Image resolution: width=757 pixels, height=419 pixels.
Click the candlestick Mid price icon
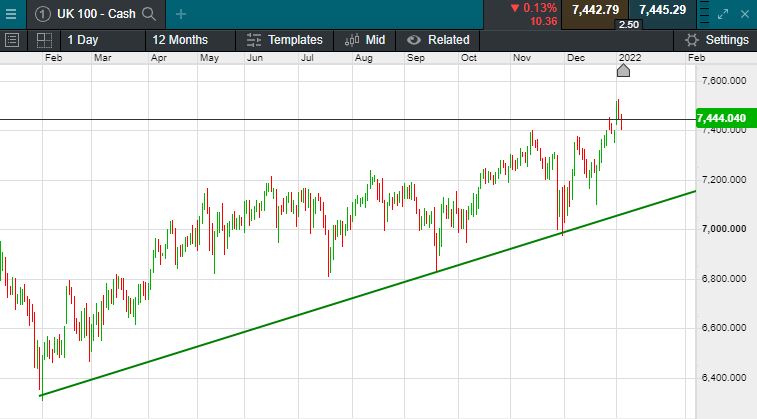(x=352, y=40)
